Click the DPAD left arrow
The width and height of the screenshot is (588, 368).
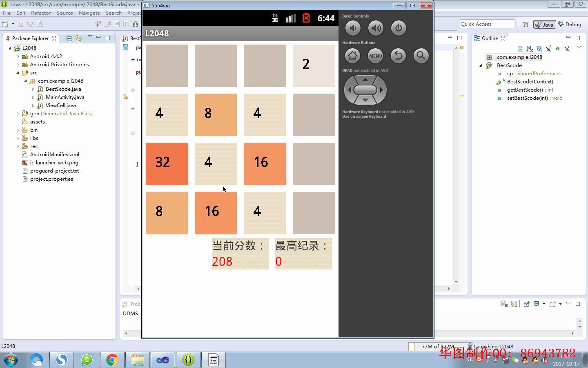349,90
